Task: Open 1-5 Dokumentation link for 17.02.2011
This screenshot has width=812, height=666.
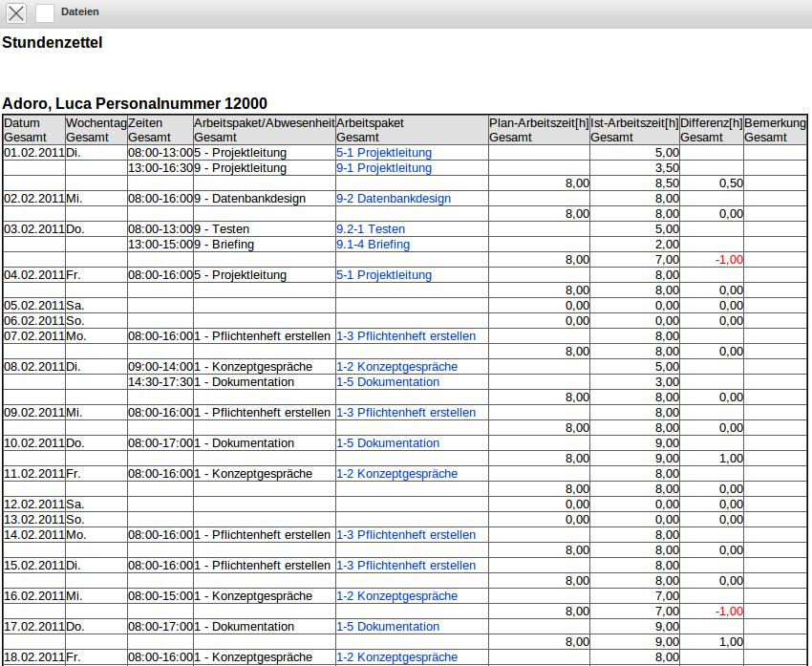Action: coord(388,627)
